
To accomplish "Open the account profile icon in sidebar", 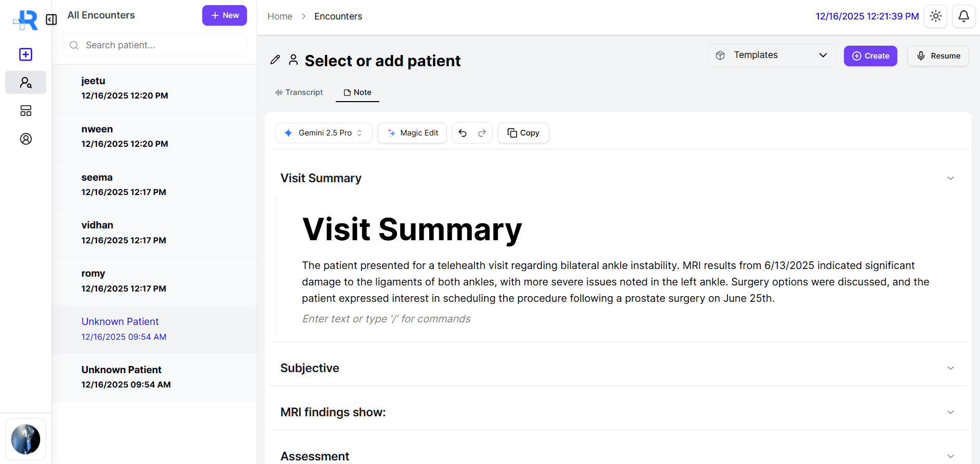I will click(25, 139).
